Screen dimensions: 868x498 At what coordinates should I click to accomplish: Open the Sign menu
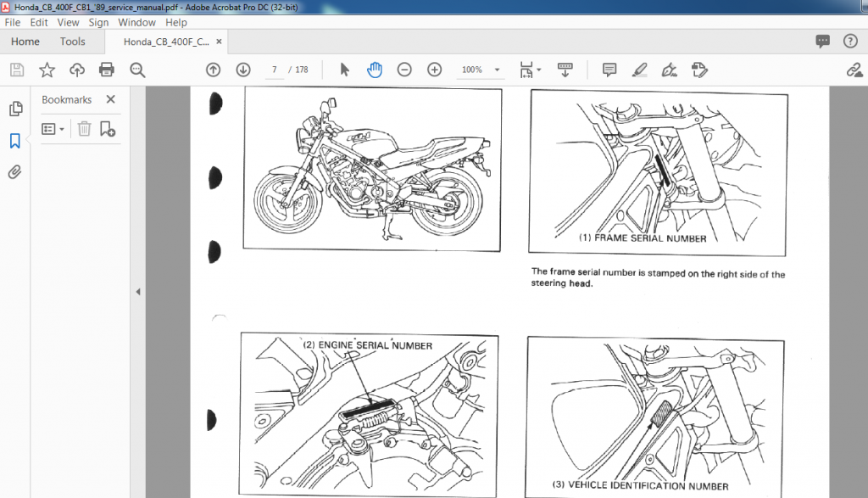[x=98, y=23]
